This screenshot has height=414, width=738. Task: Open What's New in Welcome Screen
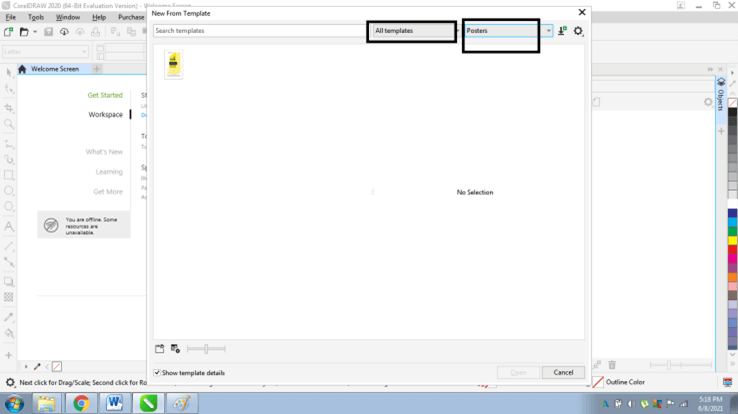click(x=104, y=151)
